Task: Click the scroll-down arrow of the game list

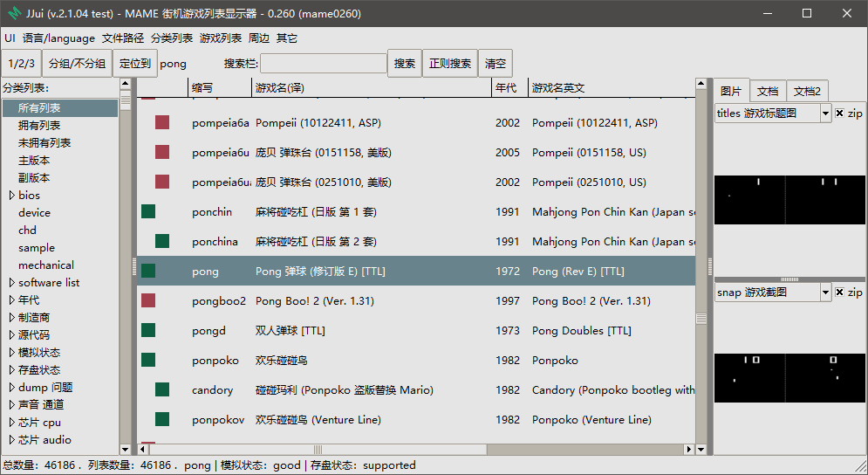Action: click(701, 449)
